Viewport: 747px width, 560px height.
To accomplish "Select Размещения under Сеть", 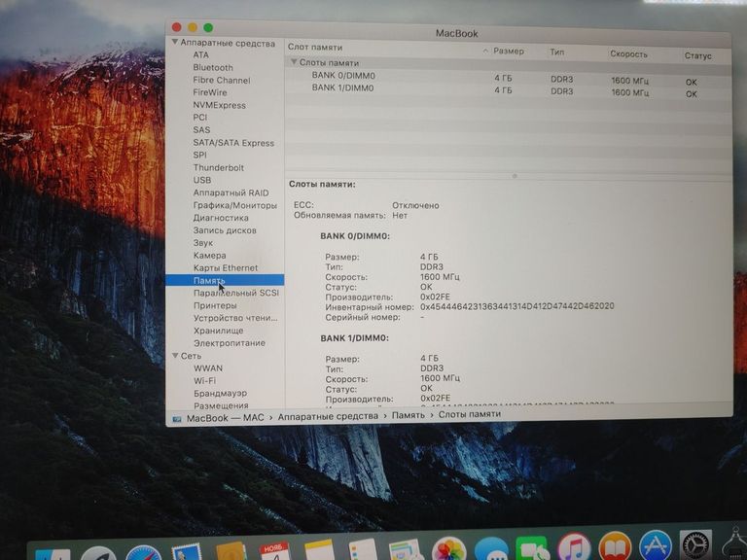I will [x=221, y=405].
